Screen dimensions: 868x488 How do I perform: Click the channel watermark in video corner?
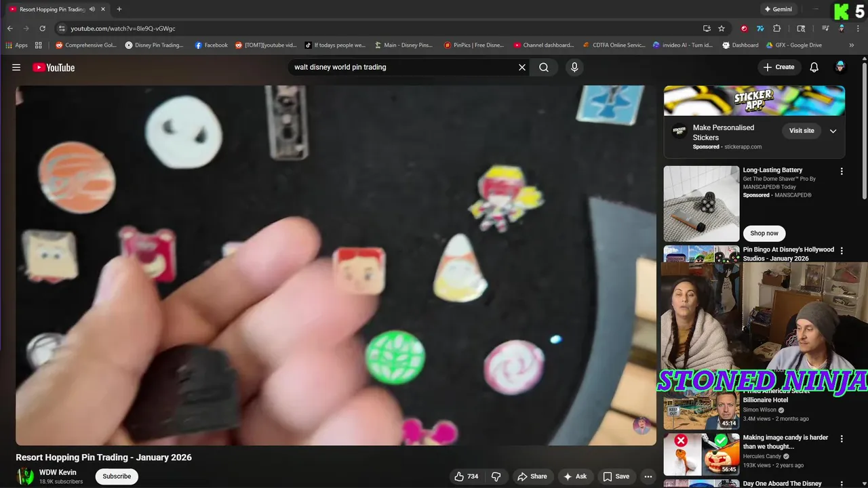click(642, 426)
